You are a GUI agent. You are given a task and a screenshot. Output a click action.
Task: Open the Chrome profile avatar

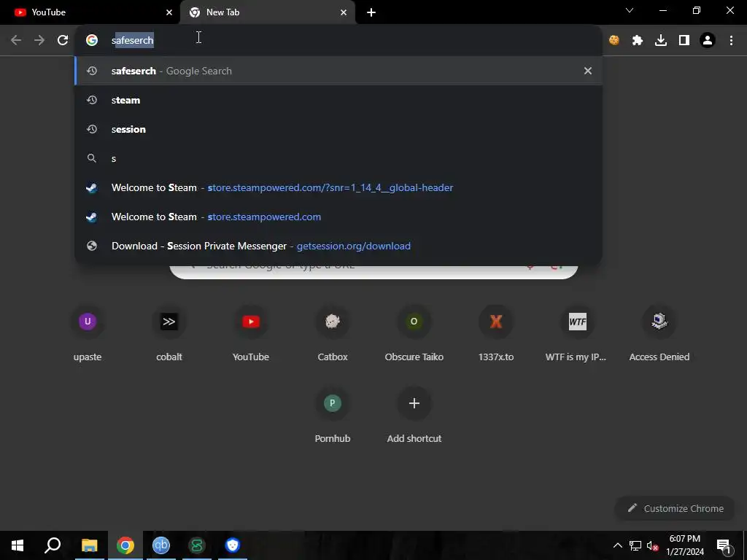pos(708,40)
